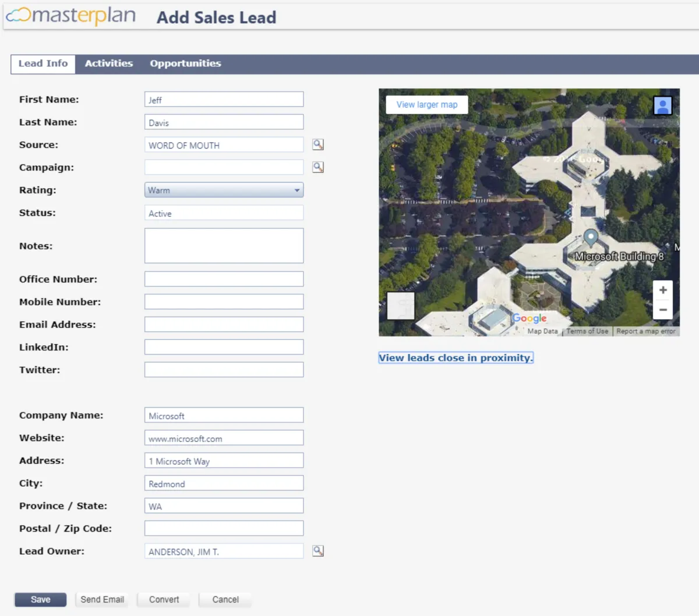Open the map Terms of Use link

point(587,331)
